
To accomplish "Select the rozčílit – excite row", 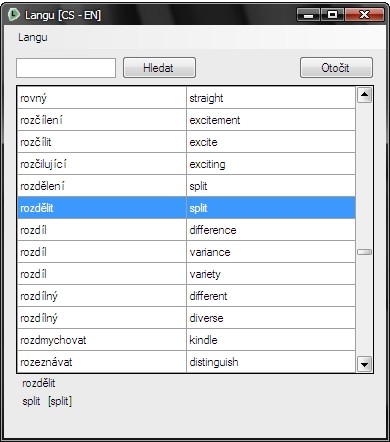I will click(186, 142).
